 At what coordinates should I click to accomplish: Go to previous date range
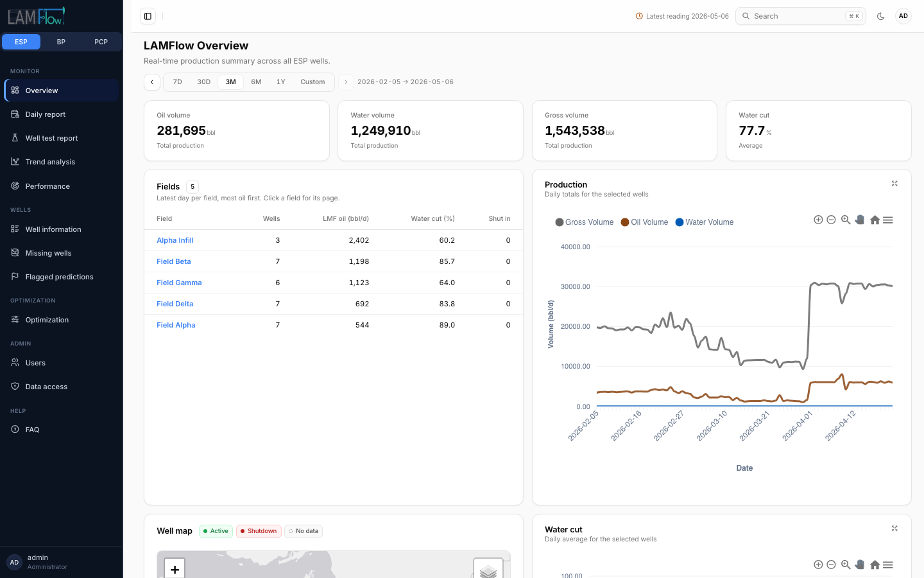click(x=152, y=82)
